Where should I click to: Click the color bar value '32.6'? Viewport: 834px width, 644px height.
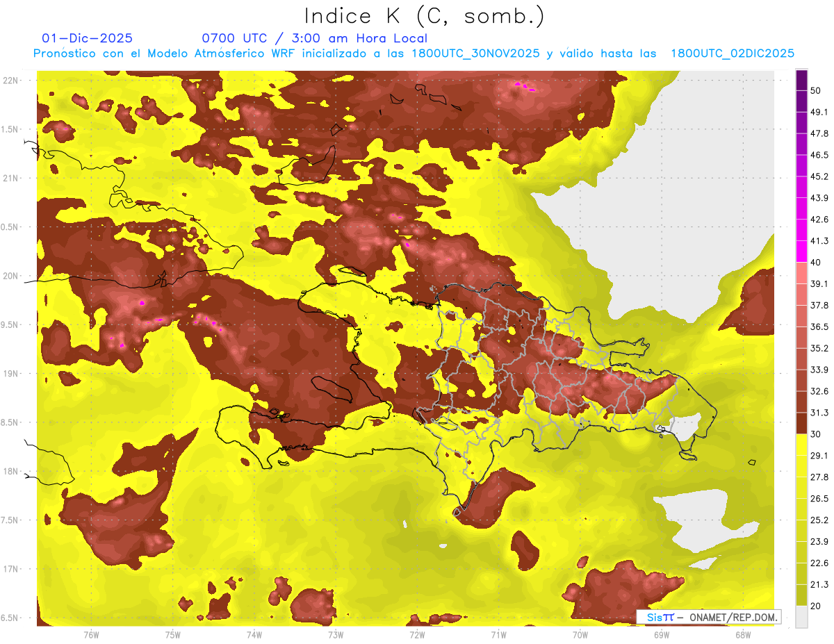point(819,391)
